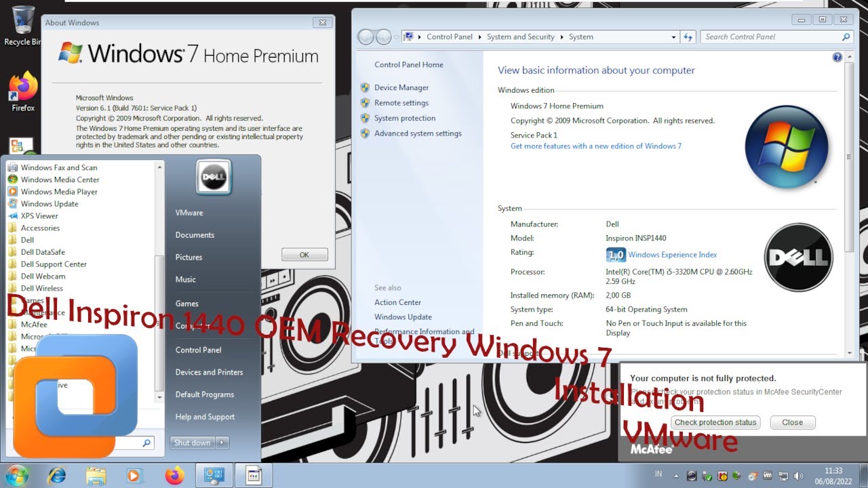868x488 pixels.
Task: Expand the Dell Webcam folder
Action: (43, 277)
